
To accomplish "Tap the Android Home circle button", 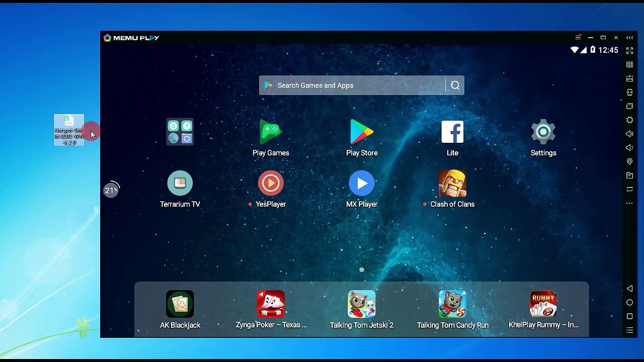I will coord(629,303).
